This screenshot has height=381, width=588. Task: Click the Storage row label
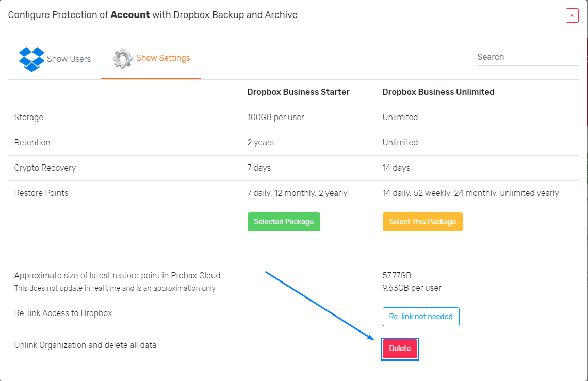click(29, 118)
